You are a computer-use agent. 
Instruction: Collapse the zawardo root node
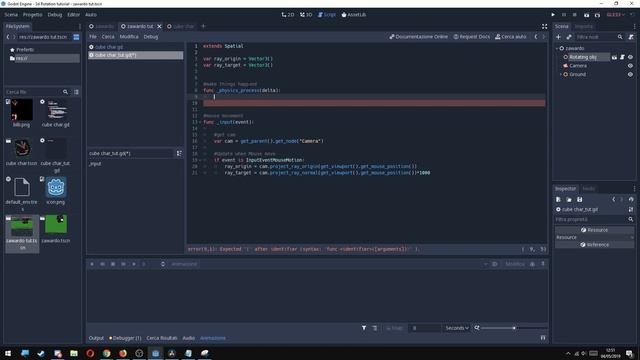point(557,48)
